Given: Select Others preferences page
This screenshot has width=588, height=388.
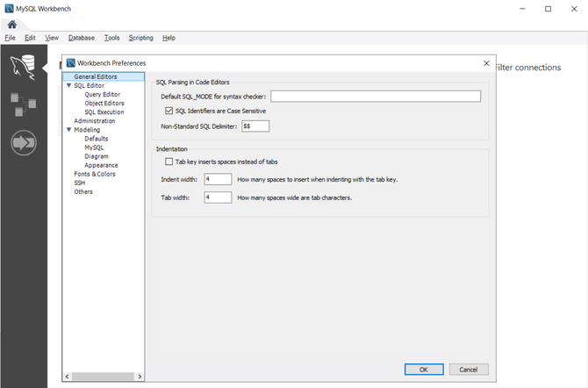Looking at the screenshot, I should 83,191.
